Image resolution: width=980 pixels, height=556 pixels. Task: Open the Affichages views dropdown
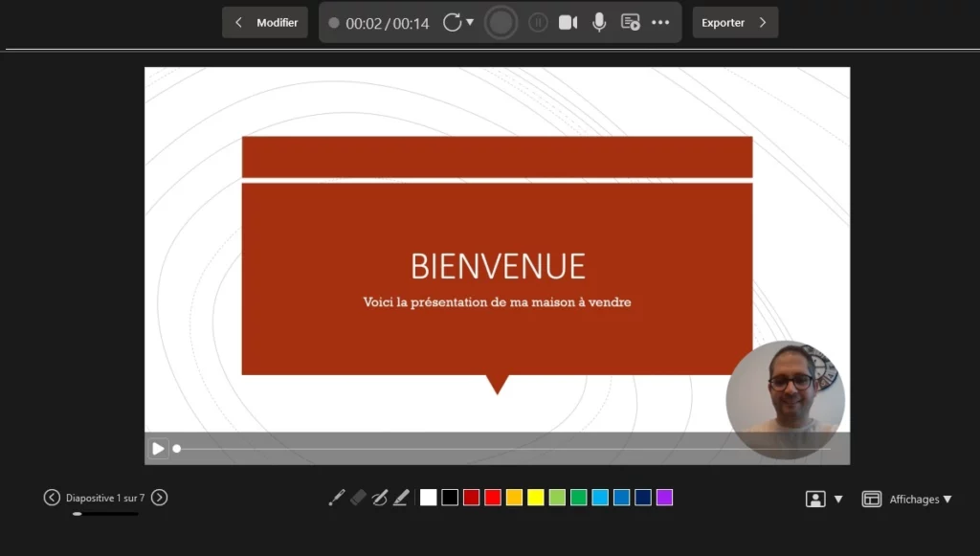[920, 500]
